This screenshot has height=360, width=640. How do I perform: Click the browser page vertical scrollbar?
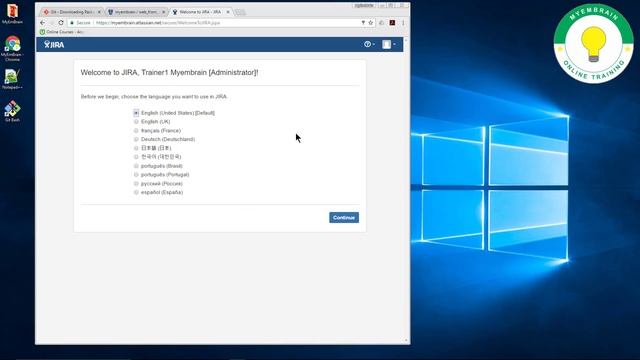point(406,190)
